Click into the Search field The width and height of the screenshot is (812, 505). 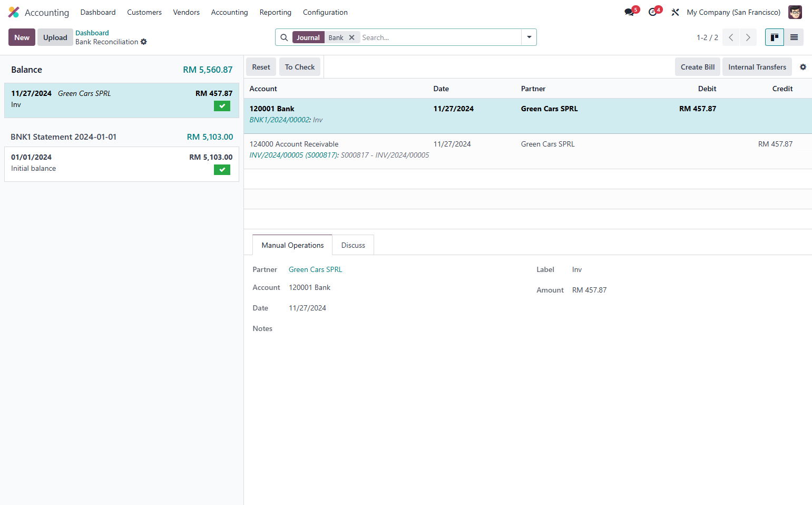coord(440,37)
